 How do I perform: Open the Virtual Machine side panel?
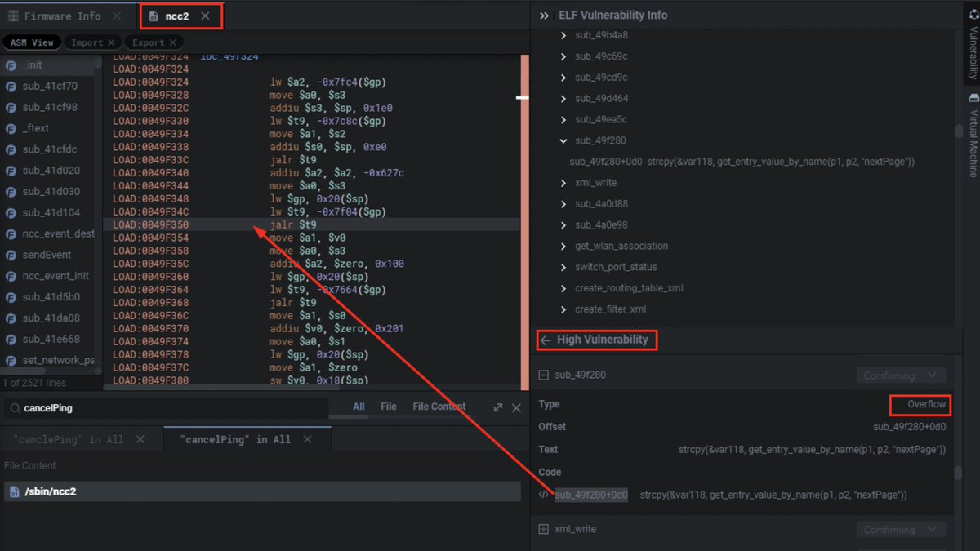tap(973, 135)
